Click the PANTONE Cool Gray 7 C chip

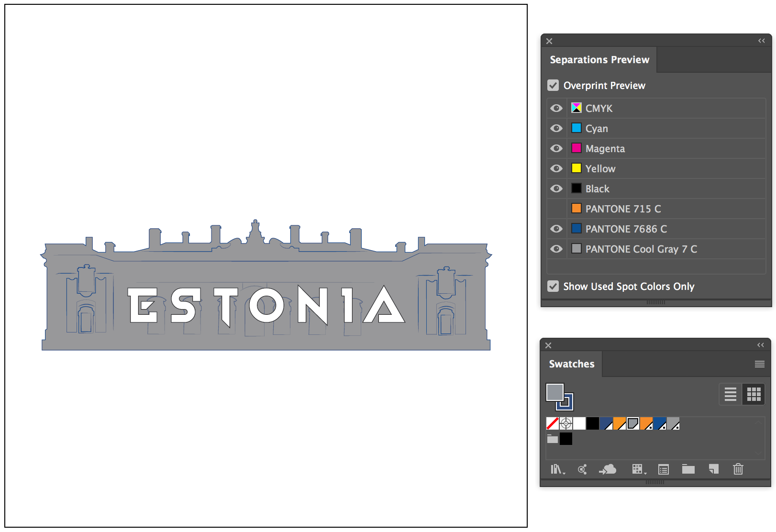point(576,249)
